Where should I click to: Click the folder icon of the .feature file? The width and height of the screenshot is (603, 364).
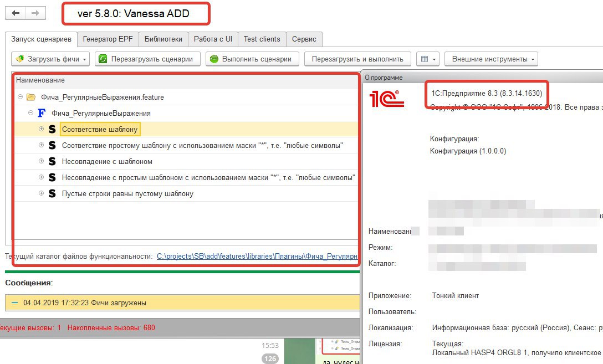[x=31, y=97]
